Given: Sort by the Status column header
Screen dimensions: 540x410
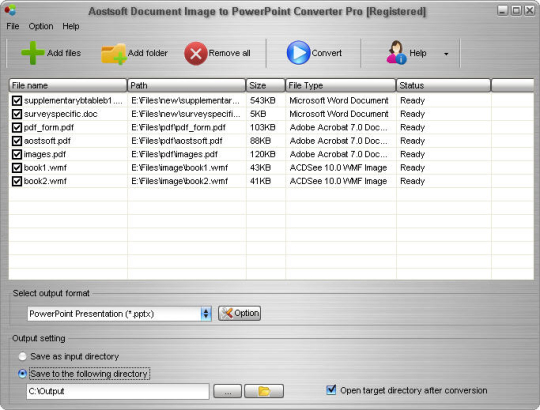Looking at the screenshot, I should click(443, 85).
